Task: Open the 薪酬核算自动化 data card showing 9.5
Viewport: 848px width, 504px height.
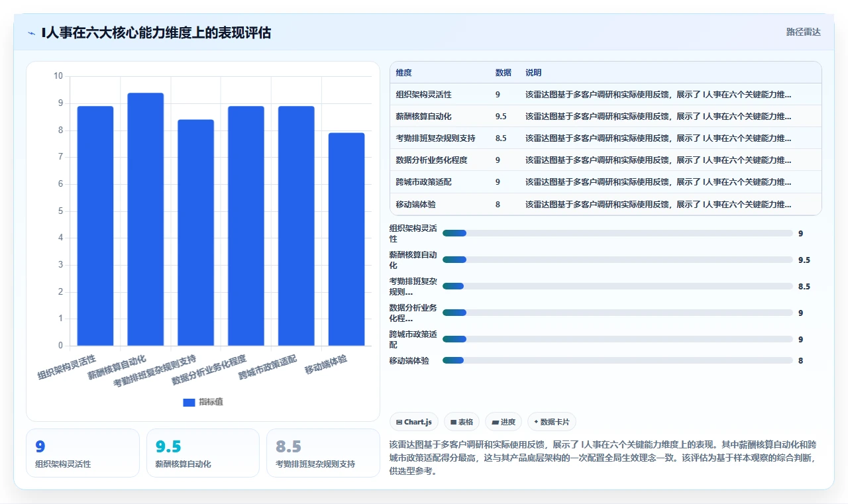Action: pos(203,453)
